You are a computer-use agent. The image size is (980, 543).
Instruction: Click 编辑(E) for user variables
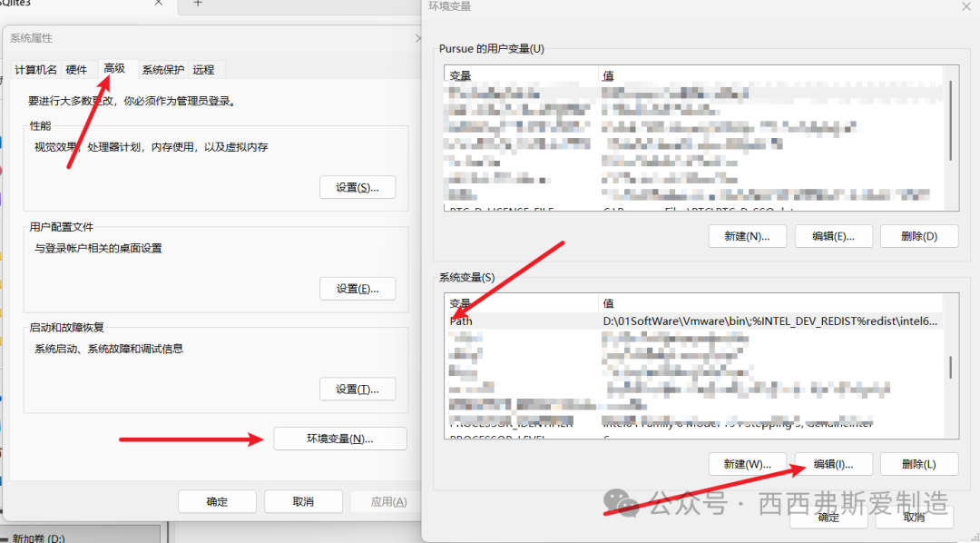tap(833, 236)
